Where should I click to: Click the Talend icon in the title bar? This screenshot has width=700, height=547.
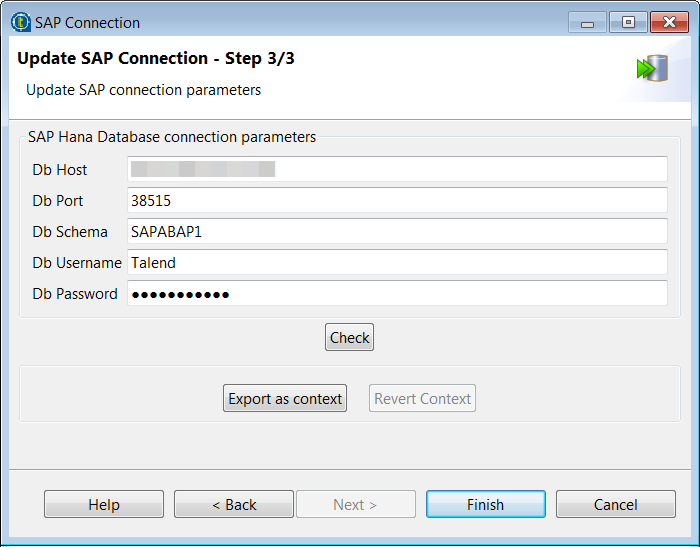(x=20, y=22)
